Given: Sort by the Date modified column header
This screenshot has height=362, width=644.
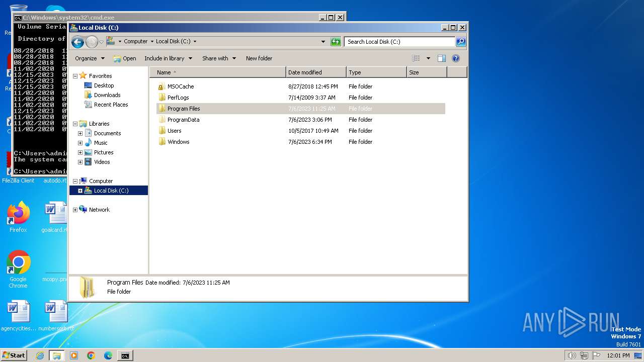Looking at the screenshot, I should 316,72.
